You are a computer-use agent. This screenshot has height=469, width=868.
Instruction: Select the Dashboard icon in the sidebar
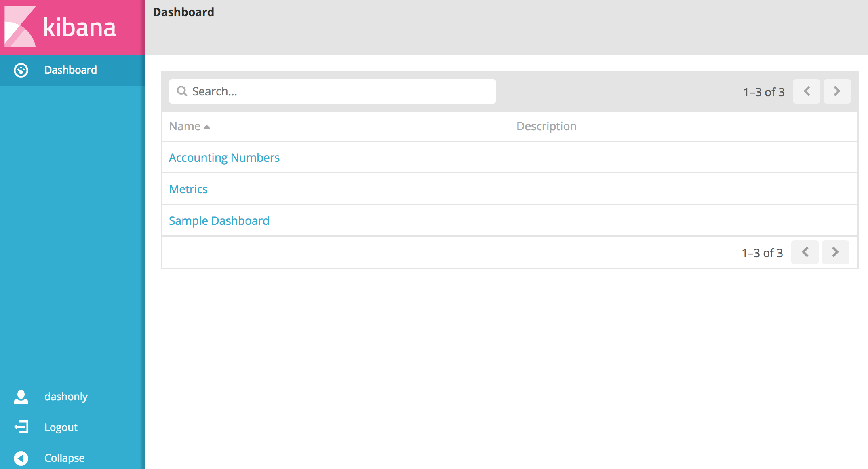(x=21, y=70)
